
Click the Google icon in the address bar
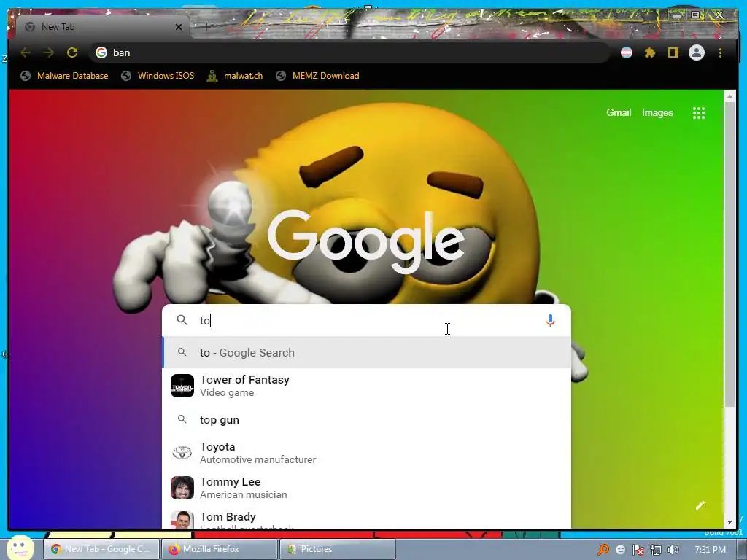101,52
